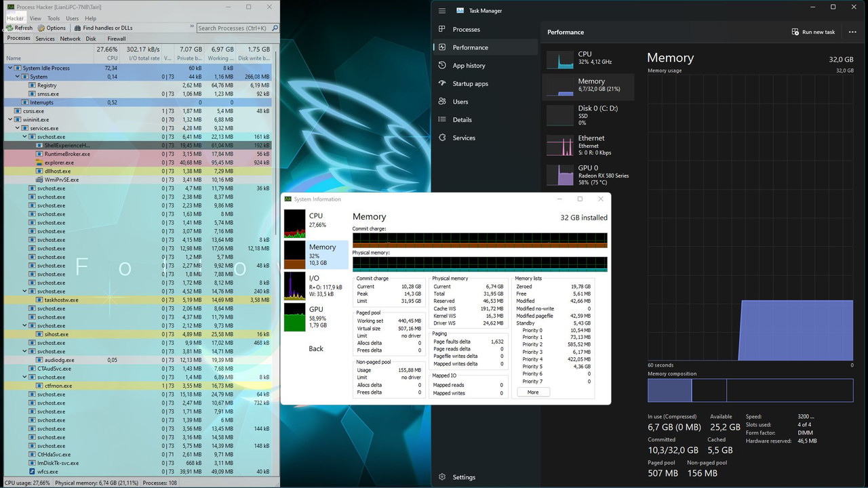
Task: Collapse svchost.exe parent of ShellExperienceHost
Action: tap(25, 137)
